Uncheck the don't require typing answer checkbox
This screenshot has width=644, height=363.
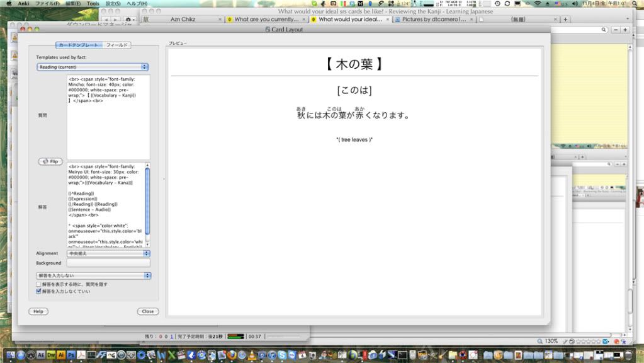click(x=38, y=292)
